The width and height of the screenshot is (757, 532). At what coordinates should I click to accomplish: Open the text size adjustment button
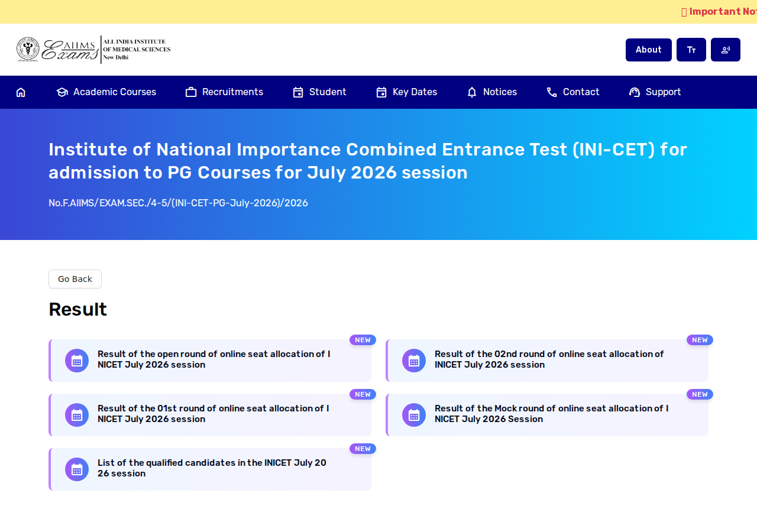click(691, 50)
